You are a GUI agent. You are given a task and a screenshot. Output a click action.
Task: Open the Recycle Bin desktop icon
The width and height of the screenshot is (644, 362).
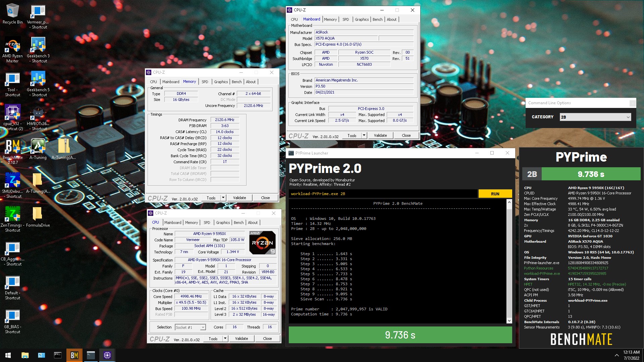click(x=12, y=14)
